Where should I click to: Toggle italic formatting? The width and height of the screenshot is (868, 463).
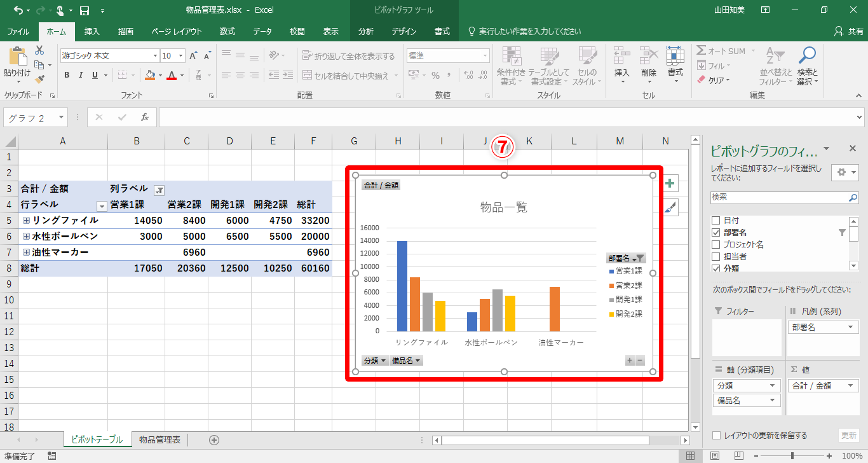tap(81, 75)
